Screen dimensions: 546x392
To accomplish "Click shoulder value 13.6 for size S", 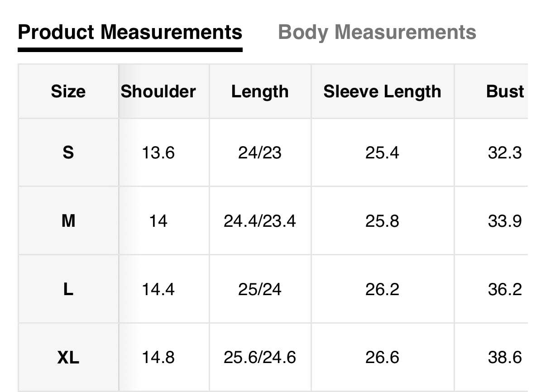I will point(158,153).
